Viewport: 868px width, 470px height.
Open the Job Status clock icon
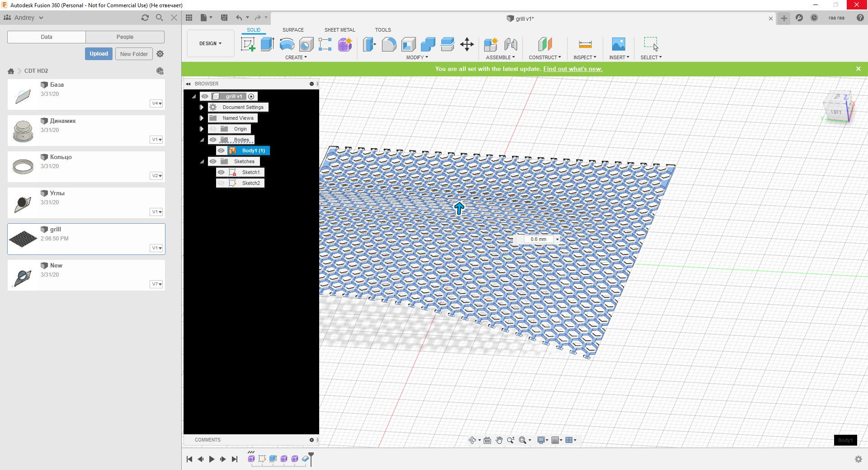pos(814,18)
